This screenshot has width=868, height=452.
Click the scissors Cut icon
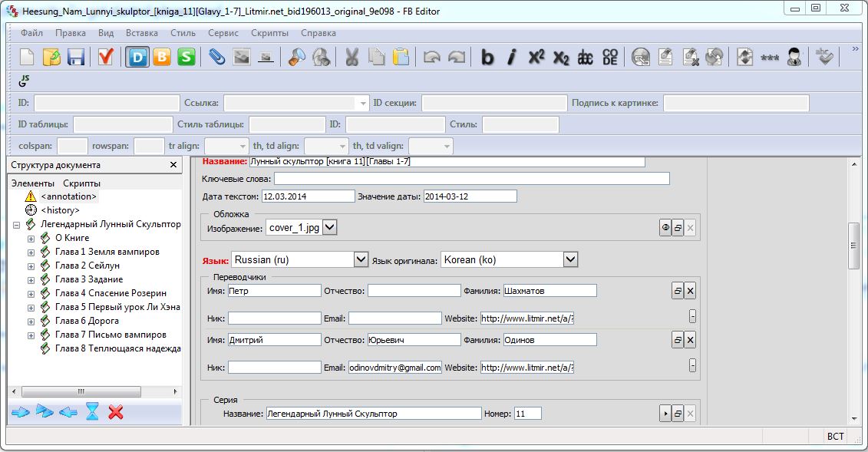coord(352,57)
